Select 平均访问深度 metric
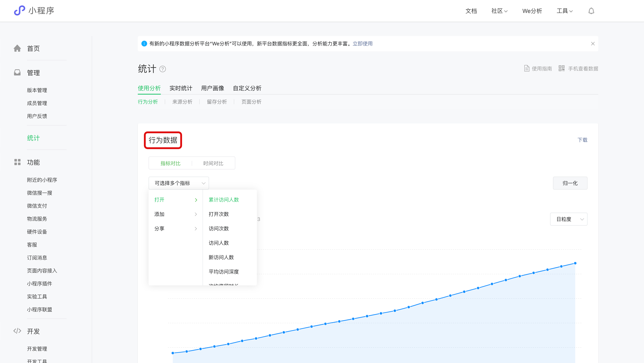Viewport: 644px width, 363px height. [224, 272]
